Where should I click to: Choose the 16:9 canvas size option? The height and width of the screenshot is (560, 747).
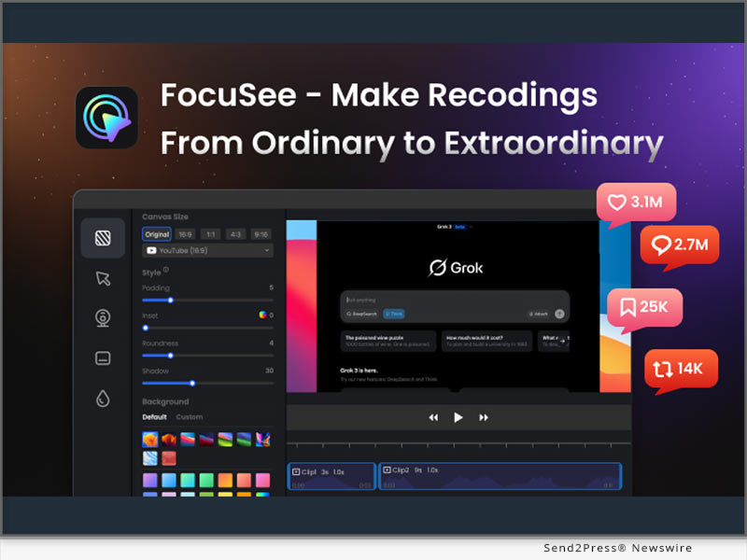(x=187, y=233)
